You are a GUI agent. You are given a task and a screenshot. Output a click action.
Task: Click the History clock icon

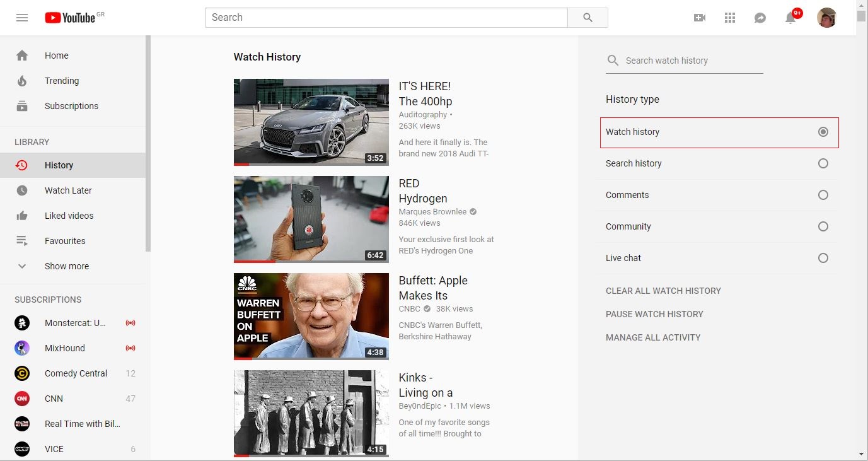pos(22,165)
